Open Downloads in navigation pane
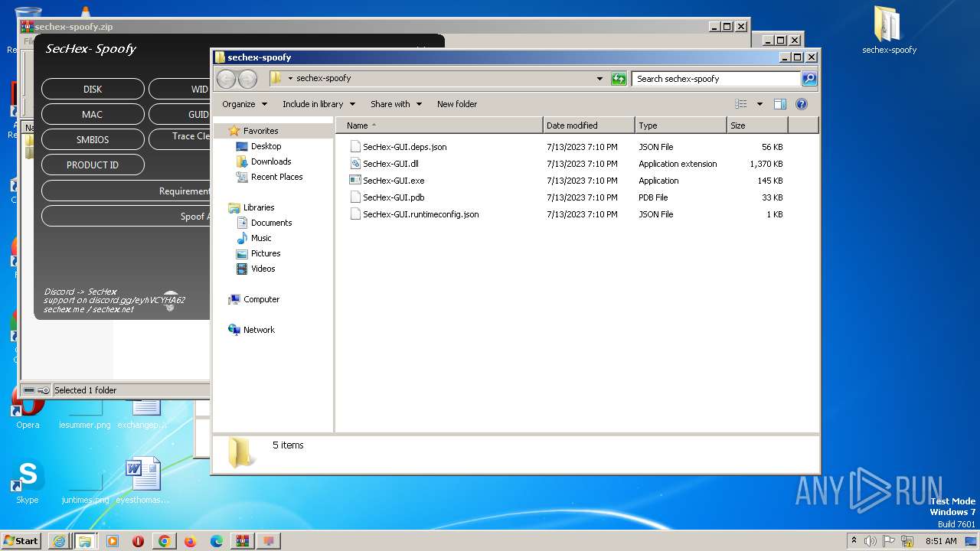The height and width of the screenshot is (551, 980). (271, 161)
